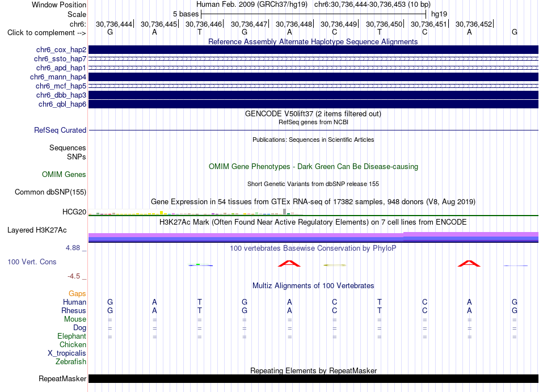Click 'Multiz Alignments of 100 Vertebrates' title
Viewport: 539px width, 392px height.
[x=313, y=285]
